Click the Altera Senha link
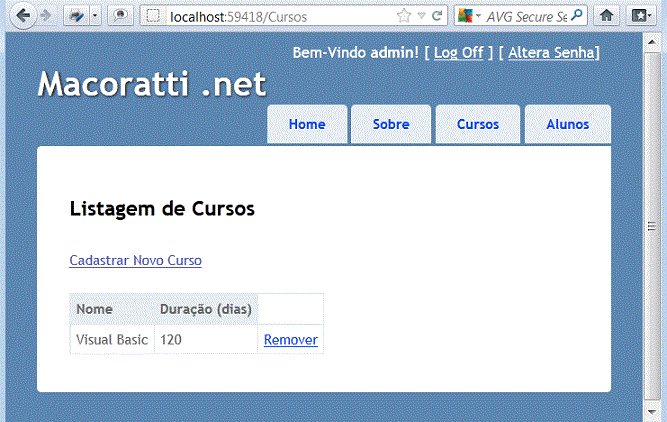Image resolution: width=667 pixels, height=422 pixels. click(x=552, y=53)
